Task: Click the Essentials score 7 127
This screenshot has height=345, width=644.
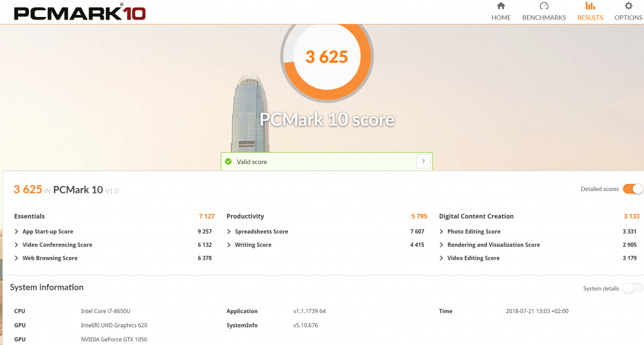Action: point(206,216)
